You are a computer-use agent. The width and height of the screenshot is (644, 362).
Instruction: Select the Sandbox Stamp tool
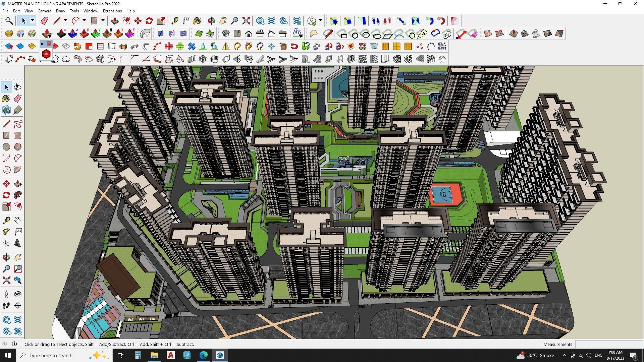(x=525, y=34)
